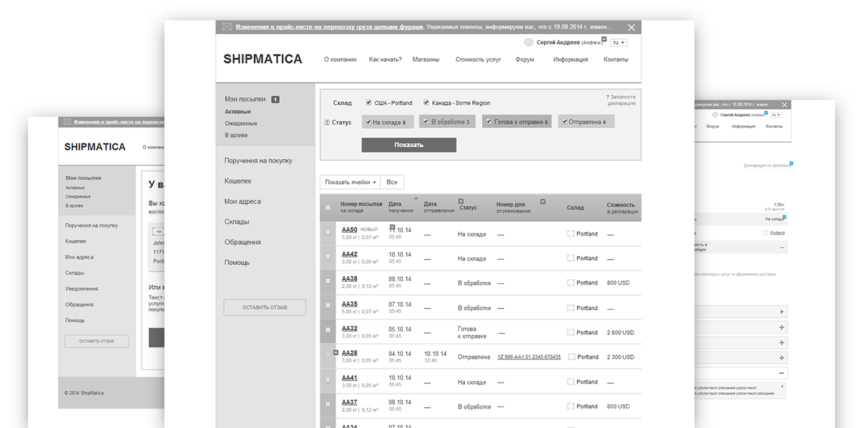Select В архиве in the front window sidebar

pos(236,135)
